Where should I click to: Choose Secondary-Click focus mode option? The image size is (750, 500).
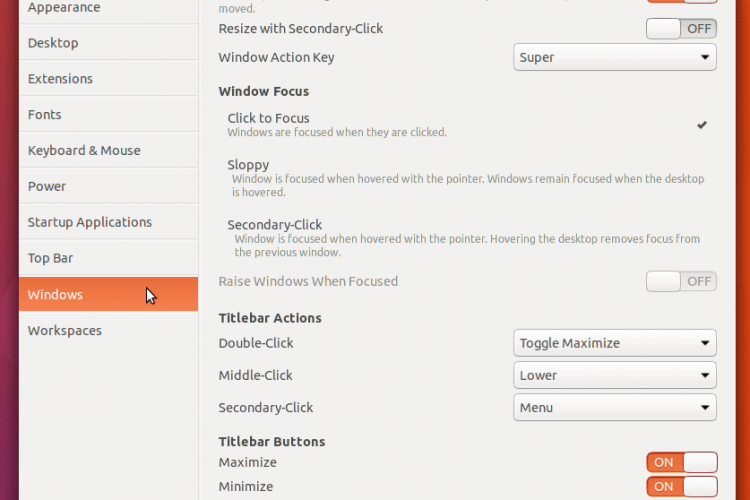467,238
